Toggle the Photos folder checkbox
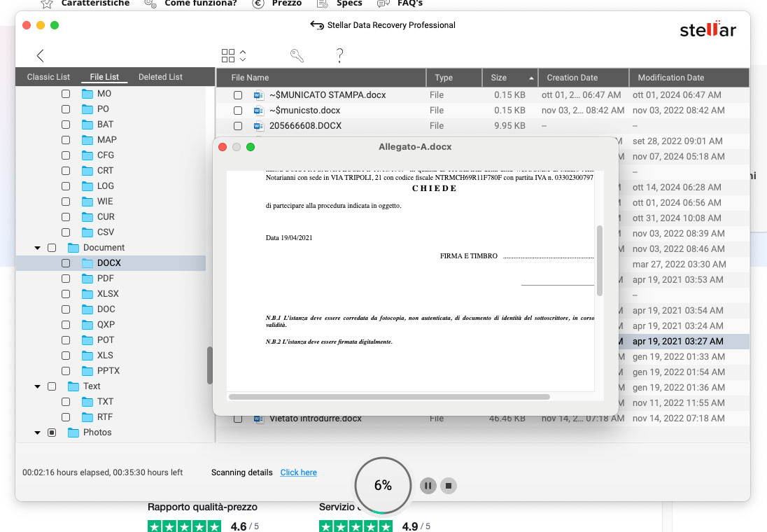Image resolution: width=767 pixels, height=532 pixels. click(x=51, y=433)
